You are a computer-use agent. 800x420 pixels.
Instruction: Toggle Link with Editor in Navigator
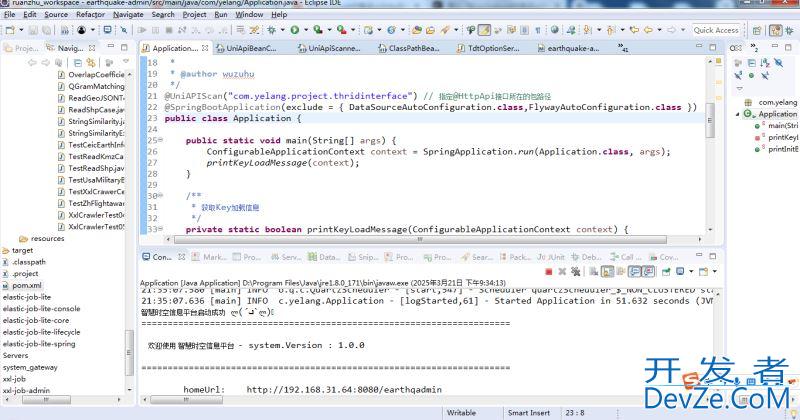(x=91, y=63)
